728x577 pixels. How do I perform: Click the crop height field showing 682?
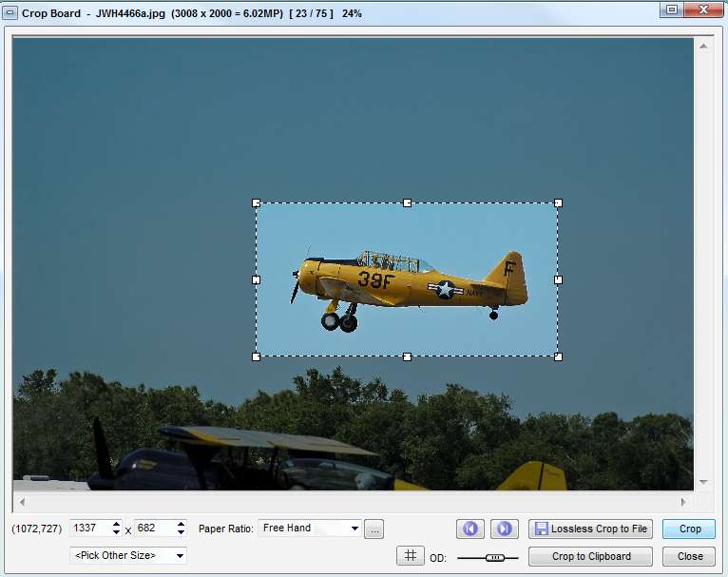click(x=155, y=529)
